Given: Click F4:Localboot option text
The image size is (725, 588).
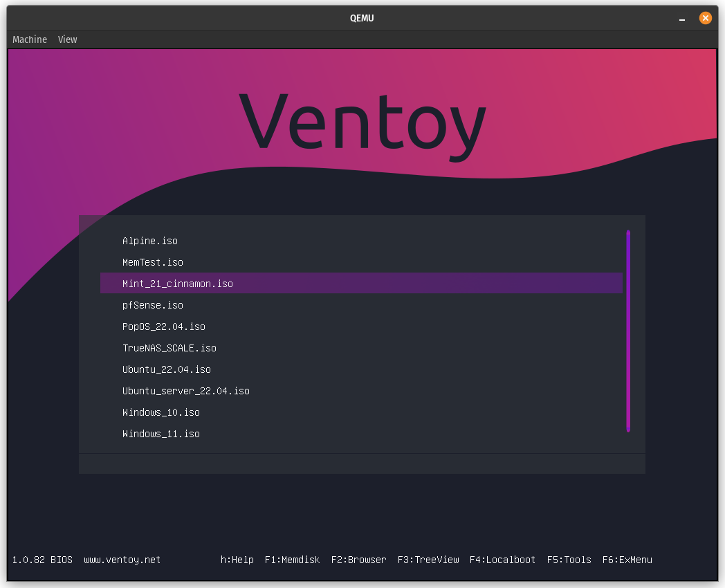Looking at the screenshot, I should (503, 560).
